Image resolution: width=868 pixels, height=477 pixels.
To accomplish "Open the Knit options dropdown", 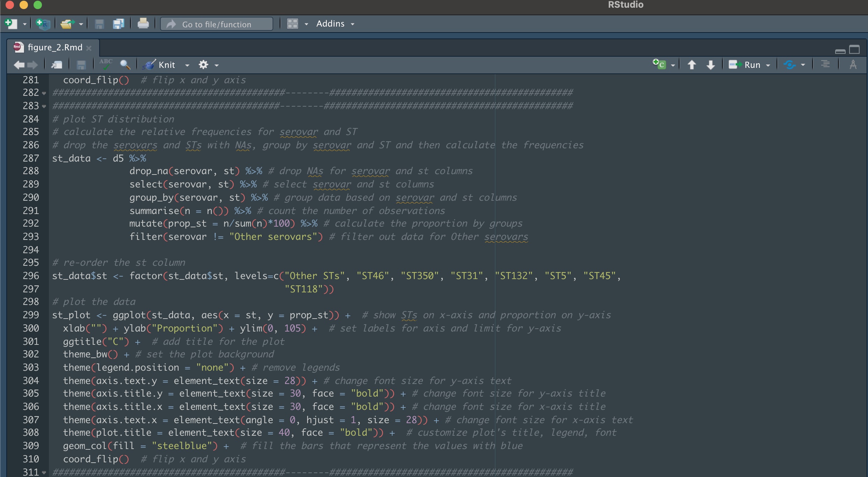I will 187,65.
